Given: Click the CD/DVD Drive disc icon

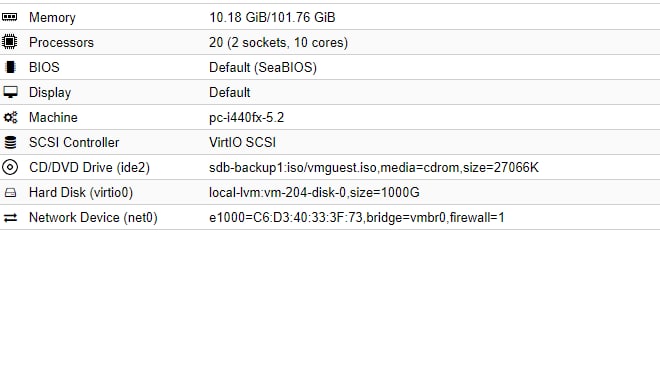Looking at the screenshot, I should [10, 167].
